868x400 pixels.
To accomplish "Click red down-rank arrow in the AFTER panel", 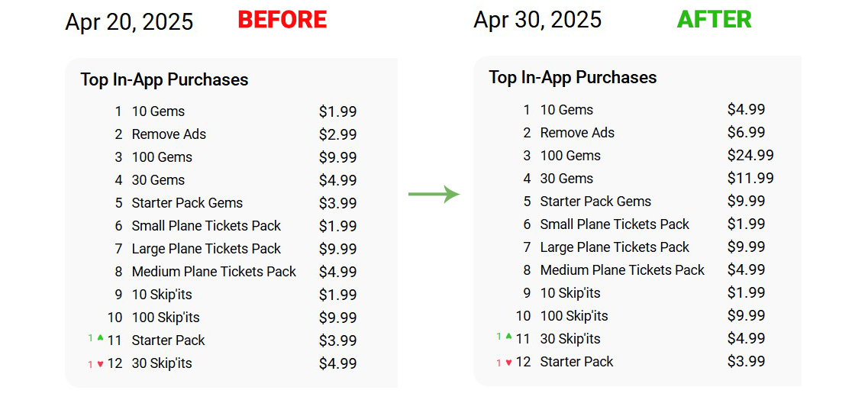I will 508,363.
